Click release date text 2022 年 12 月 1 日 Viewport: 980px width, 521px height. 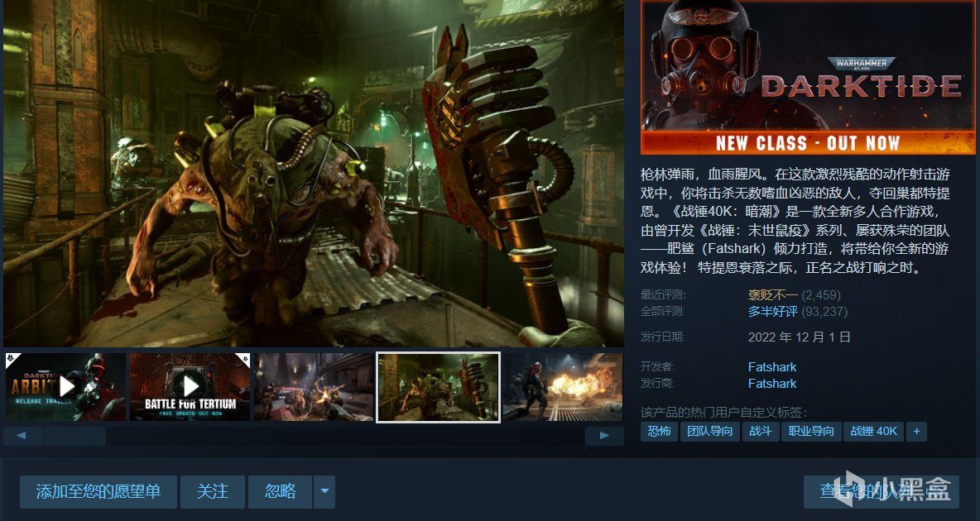coord(800,337)
